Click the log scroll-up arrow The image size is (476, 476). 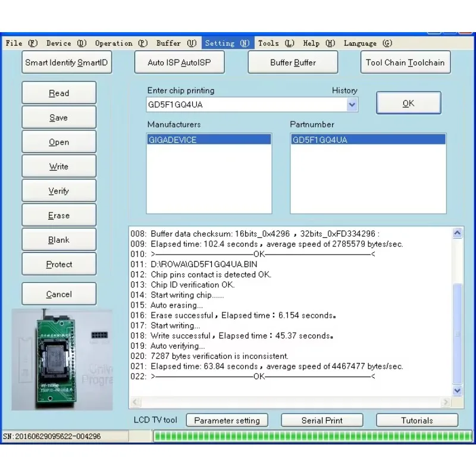458,233
